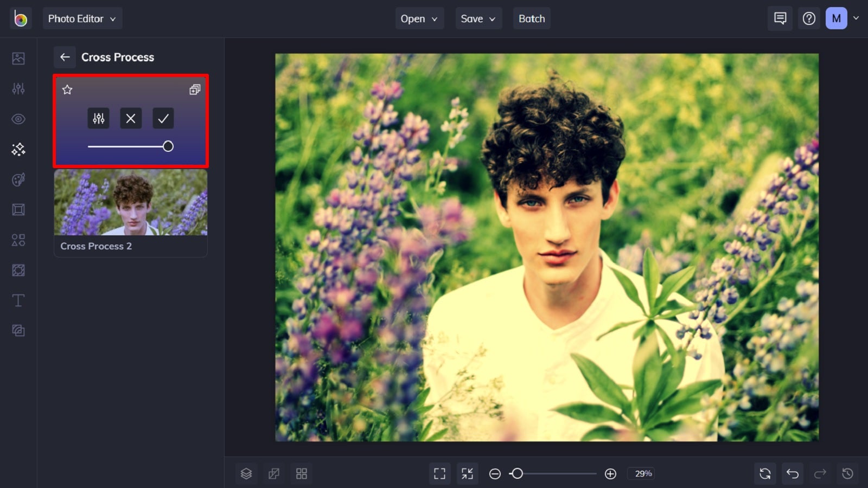Screen dimensions: 868x488
Task: Open the help question mark menu
Action: 809,18
